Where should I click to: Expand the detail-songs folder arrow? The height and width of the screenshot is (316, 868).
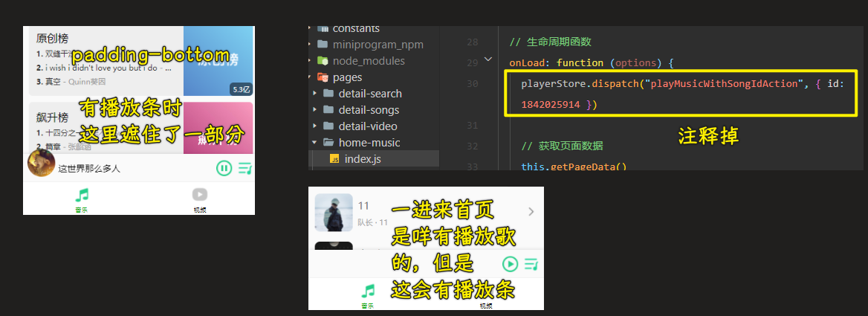pos(315,109)
